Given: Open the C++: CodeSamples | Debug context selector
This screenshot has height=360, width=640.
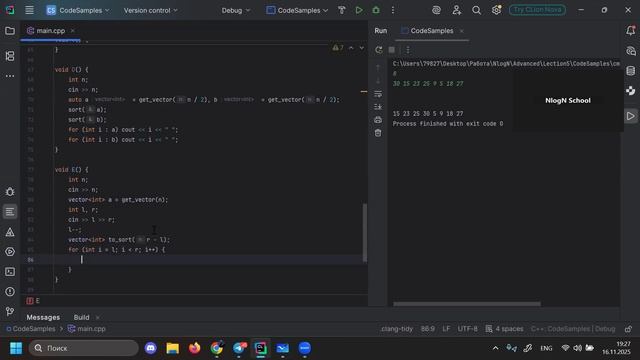Looking at the screenshot, I should click(573, 329).
